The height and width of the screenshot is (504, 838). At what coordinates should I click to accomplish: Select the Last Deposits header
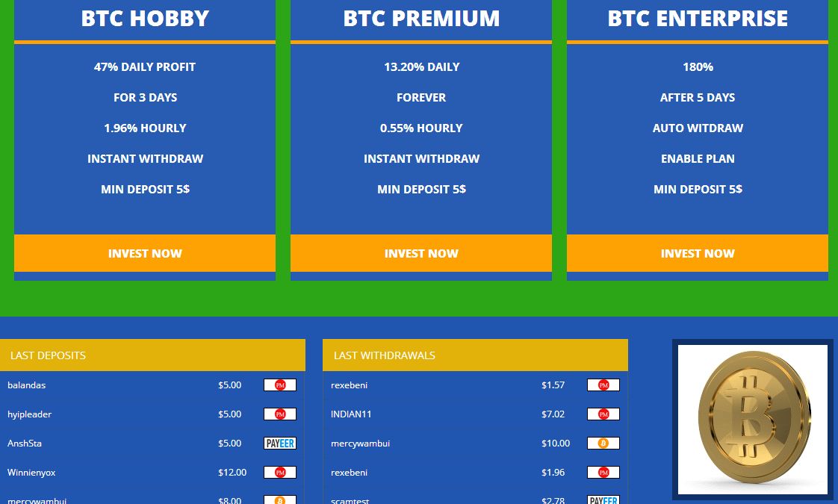click(152, 355)
